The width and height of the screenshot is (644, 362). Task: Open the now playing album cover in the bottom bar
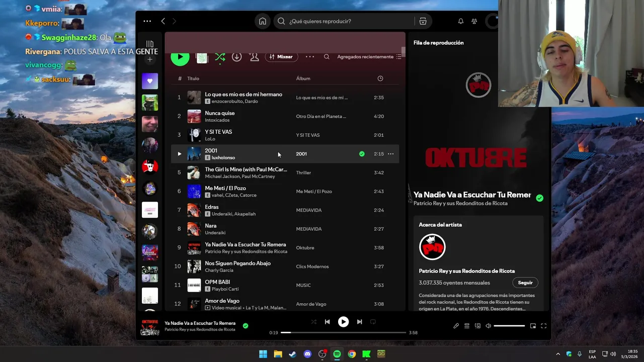coord(150,327)
